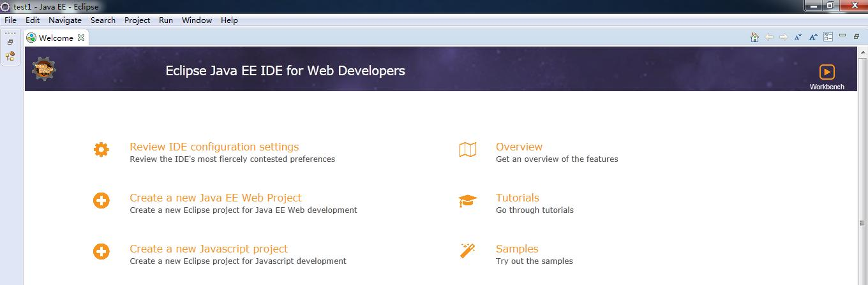The height and width of the screenshot is (285, 868).
Task: Click plus icon beside Javascript project
Action: [x=101, y=252]
